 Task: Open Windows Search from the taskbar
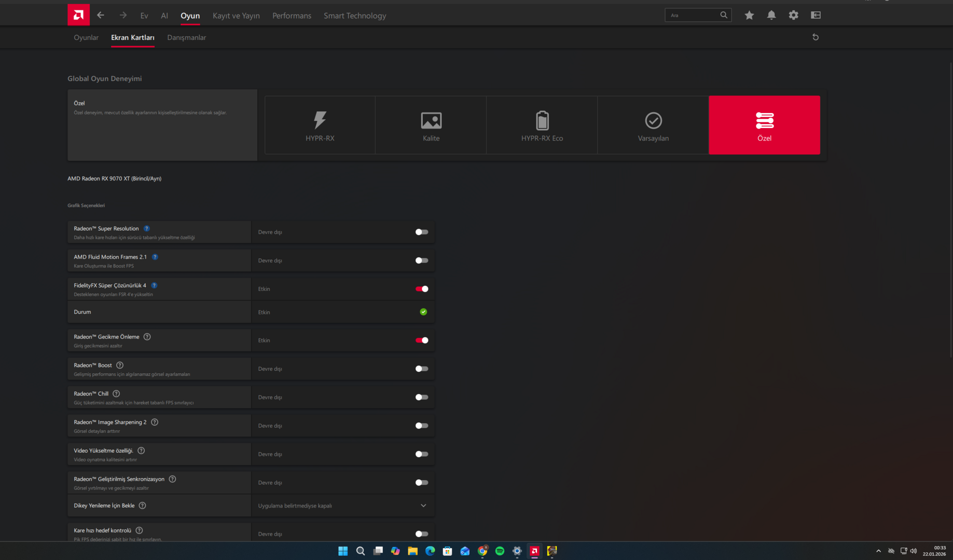(361, 551)
